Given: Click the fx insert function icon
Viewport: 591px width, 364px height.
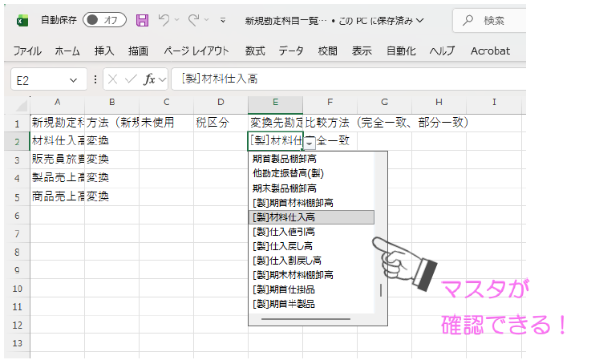Looking at the screenshot, I should point(150,79).
